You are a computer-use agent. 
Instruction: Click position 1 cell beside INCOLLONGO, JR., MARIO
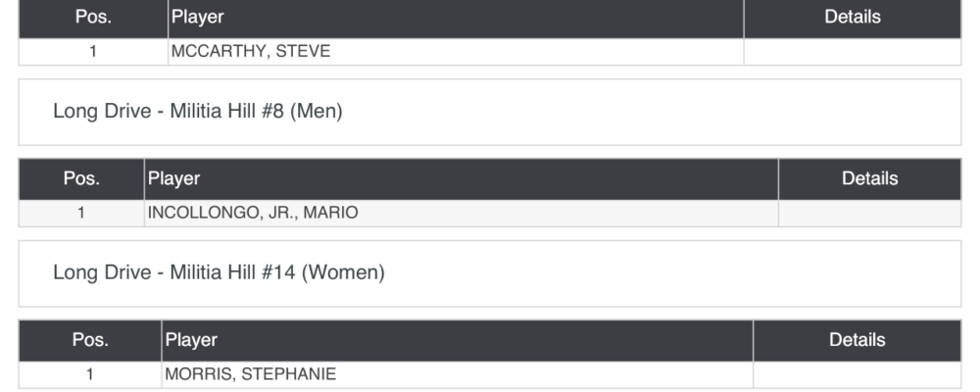[x=81, y=213]
